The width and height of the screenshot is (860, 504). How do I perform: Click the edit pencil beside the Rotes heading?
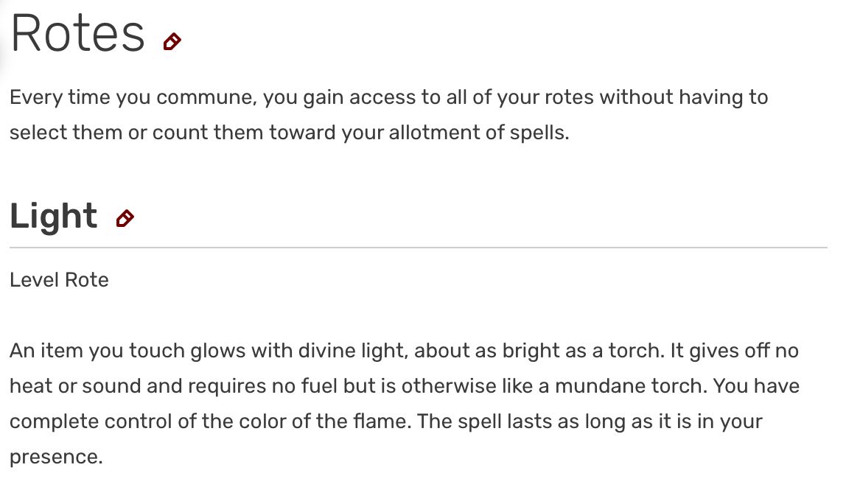[x=172, y=42]
